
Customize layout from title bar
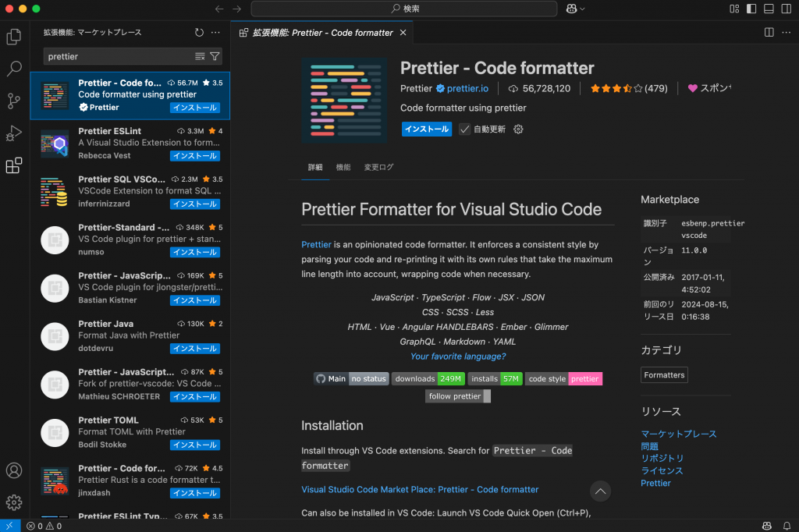[734, 9]
